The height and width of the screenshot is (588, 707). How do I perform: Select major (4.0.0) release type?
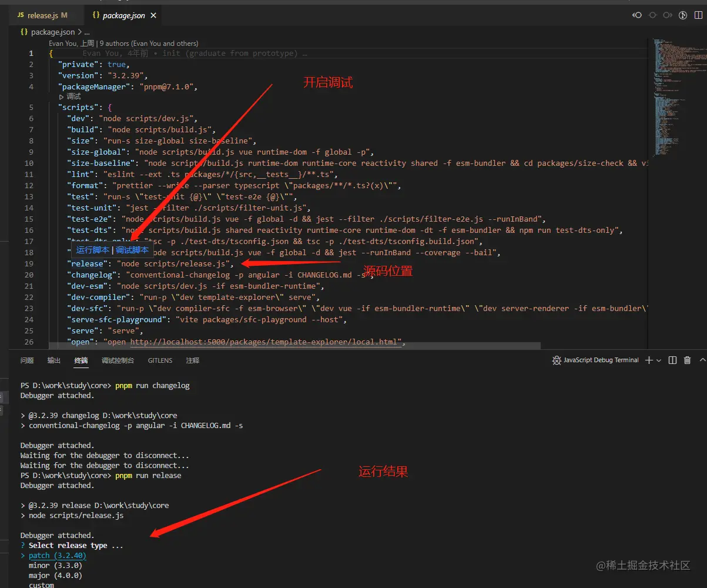[55, 576]
